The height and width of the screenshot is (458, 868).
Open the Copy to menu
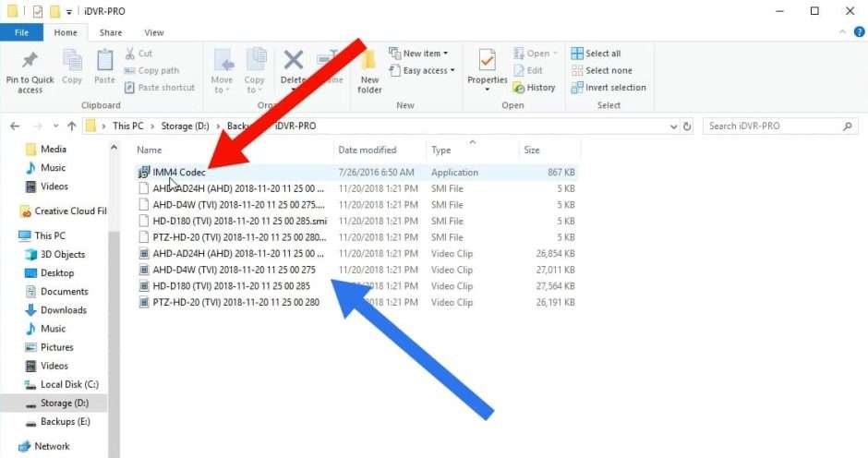click(x=255, y=71)
